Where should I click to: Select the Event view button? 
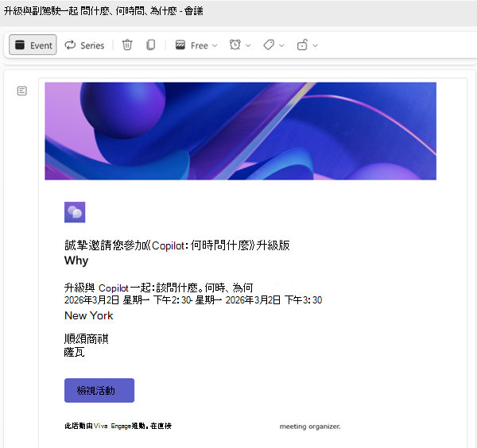(33, 45)
